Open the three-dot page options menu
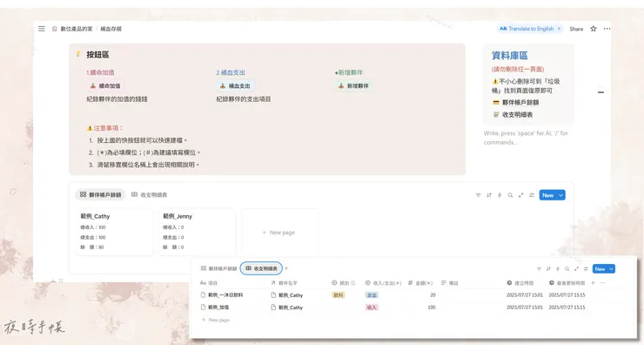The width and height of the screenshot is (644, 345). point(607,29)
